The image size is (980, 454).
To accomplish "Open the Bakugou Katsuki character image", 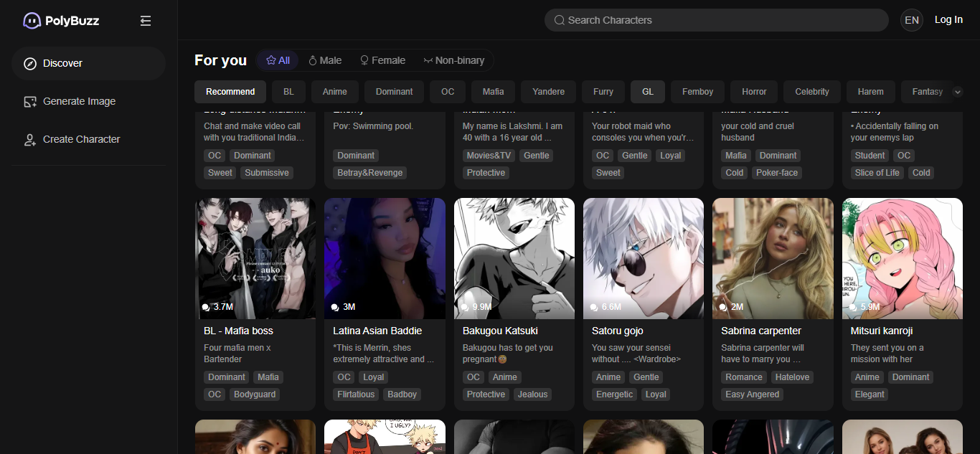I will pos(514,258).
